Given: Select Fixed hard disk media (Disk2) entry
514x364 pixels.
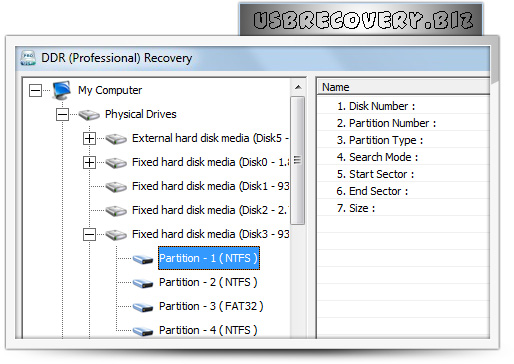Looking at the screenshot, I should point(210,210).
